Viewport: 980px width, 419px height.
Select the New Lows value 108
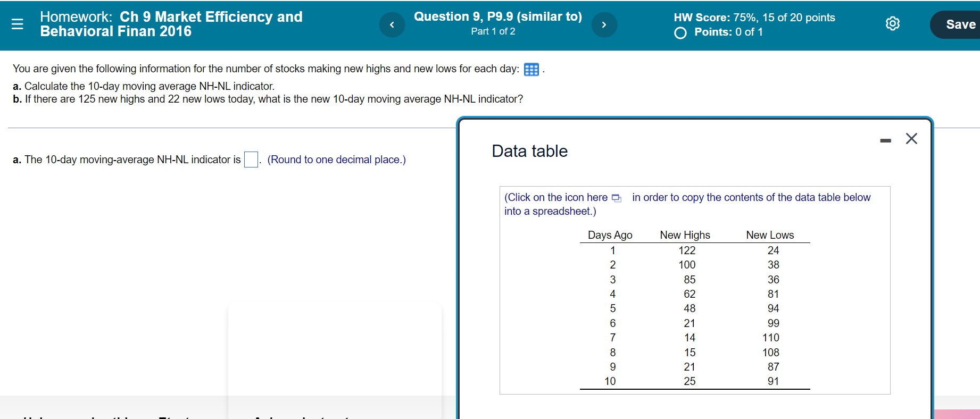770,353
